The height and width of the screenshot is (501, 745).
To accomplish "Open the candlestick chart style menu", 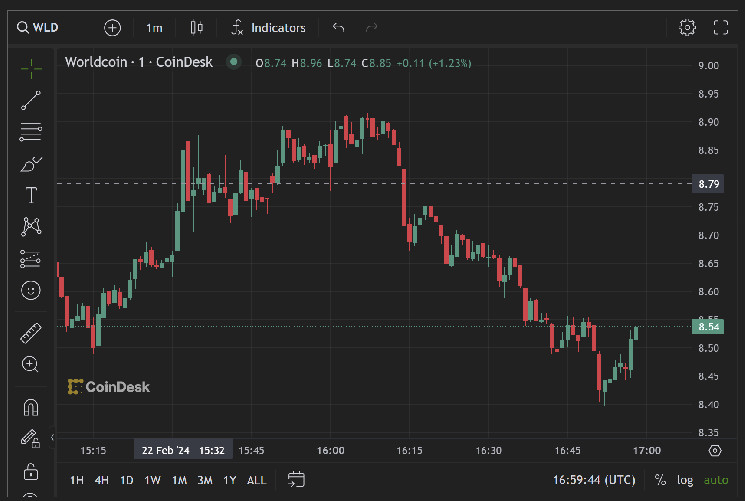I will point(197,28).
